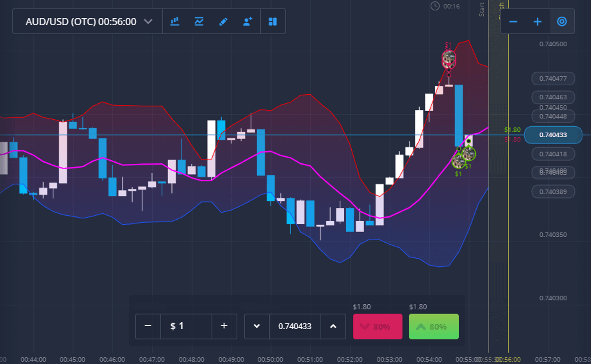Lower strike price with down chevron

tap(257, 326)
